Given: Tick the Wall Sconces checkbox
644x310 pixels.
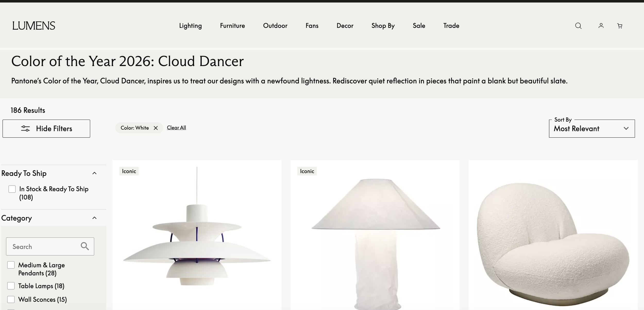Looking at the screenshot, I should click(11, 299).
